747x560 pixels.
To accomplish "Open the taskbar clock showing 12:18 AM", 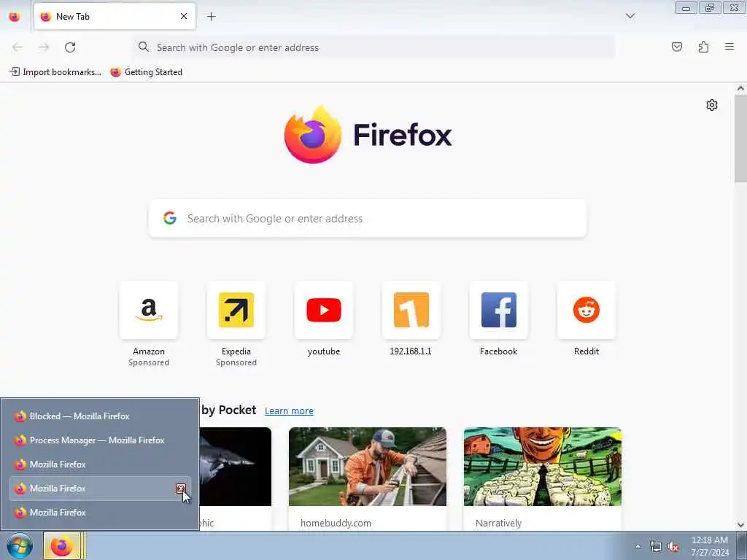I will tap(710, 546).
